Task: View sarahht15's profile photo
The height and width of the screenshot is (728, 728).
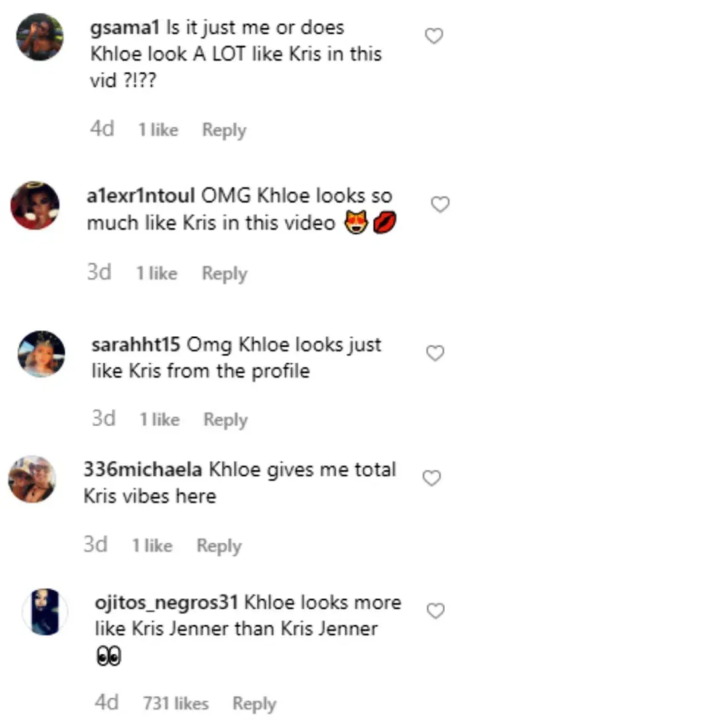Action: pos(41,354)
